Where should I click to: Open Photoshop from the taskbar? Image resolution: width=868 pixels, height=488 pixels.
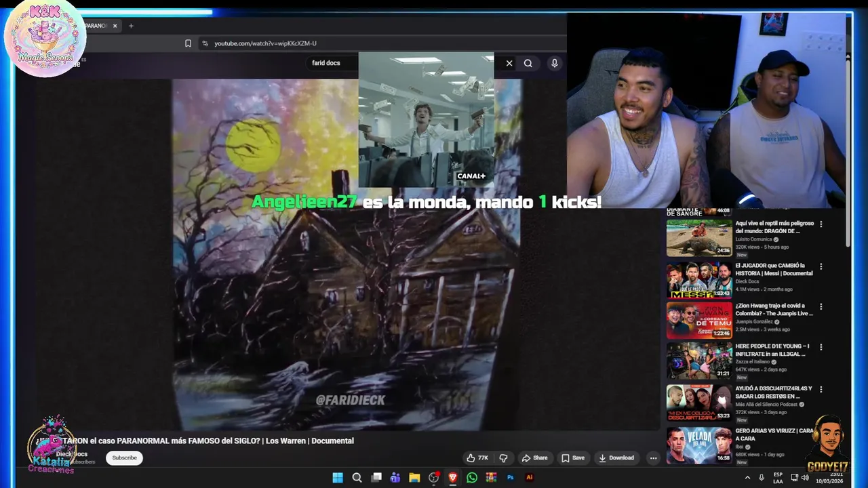(511, 478)
